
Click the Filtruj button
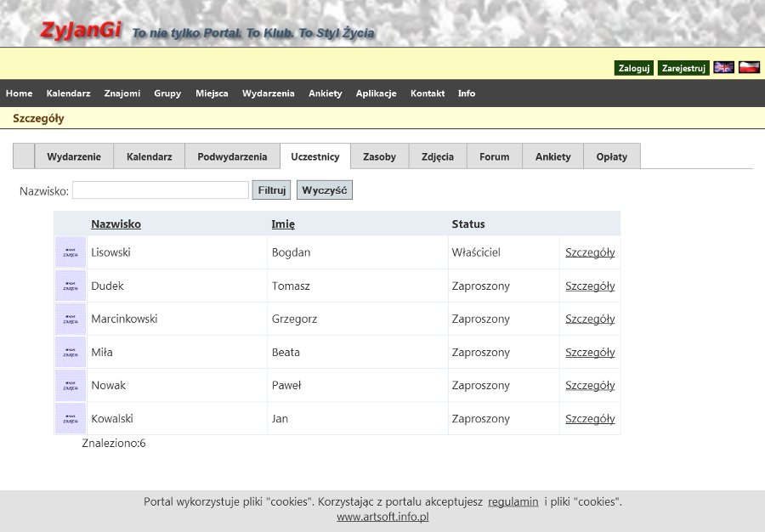(272, 190)
